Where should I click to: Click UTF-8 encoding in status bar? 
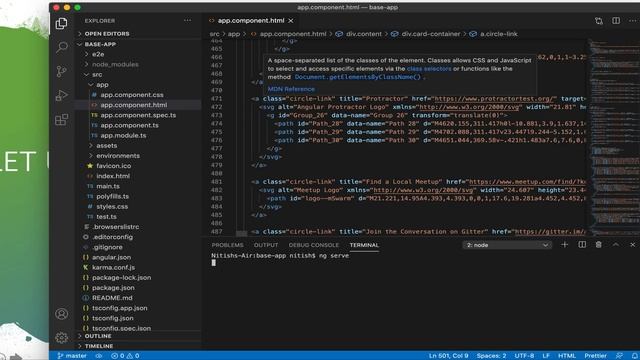(524, 356)
